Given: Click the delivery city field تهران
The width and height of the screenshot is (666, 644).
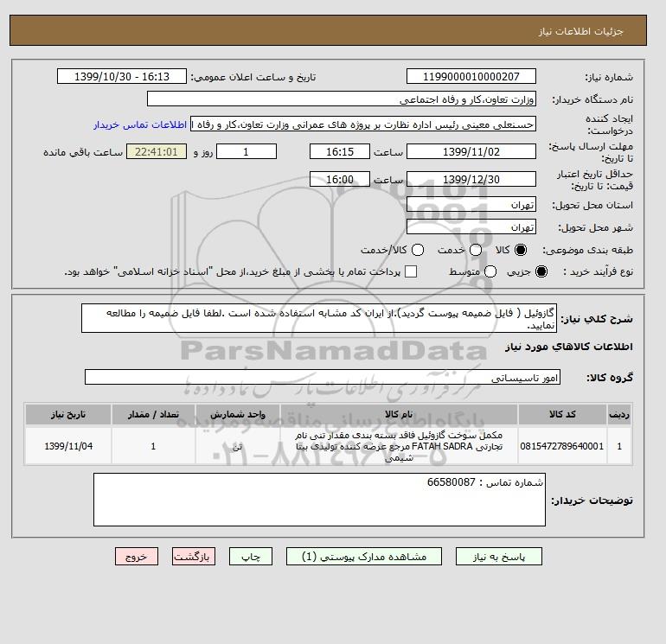Looking at the screenshot, I should 471,227.
